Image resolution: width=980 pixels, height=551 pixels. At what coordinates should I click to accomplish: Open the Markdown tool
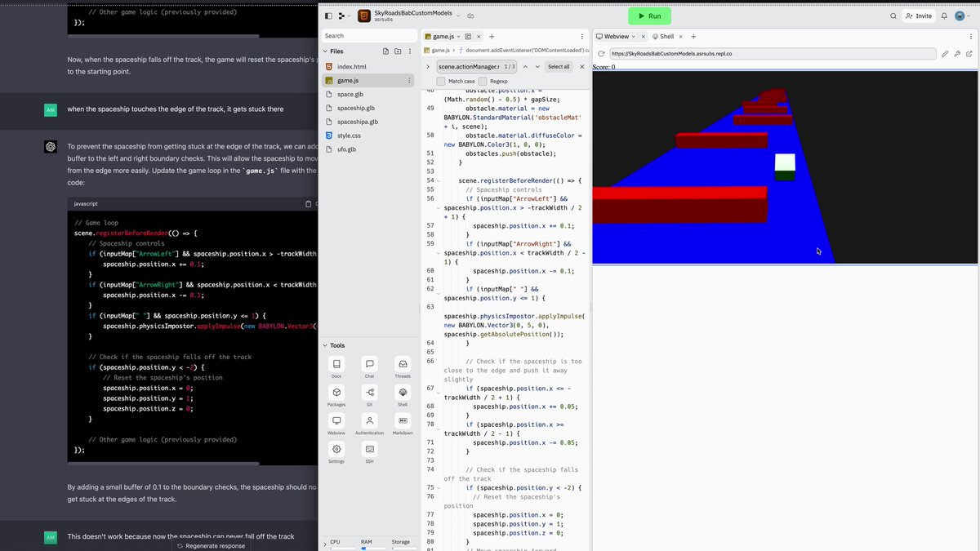coord(403,420)
